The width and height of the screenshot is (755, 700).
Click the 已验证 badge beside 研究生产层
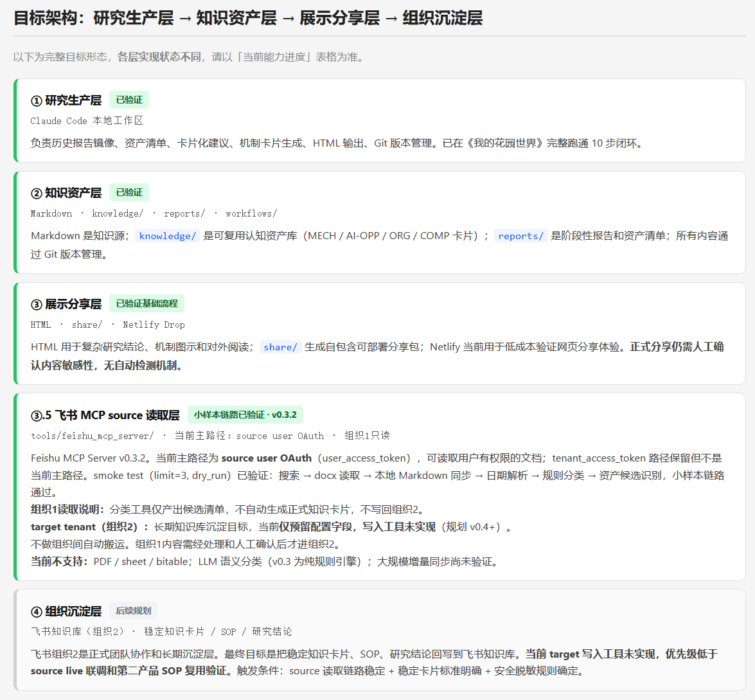(129, 100)
